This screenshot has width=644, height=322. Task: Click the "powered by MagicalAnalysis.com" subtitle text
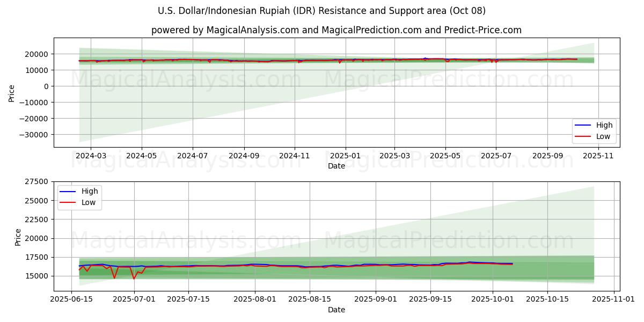[x=336, y=30]
